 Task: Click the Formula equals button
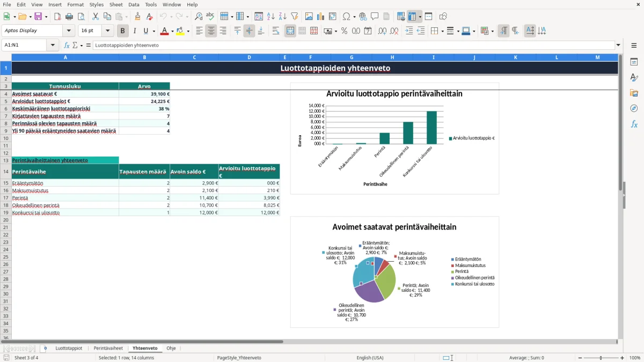click(88, 45)
